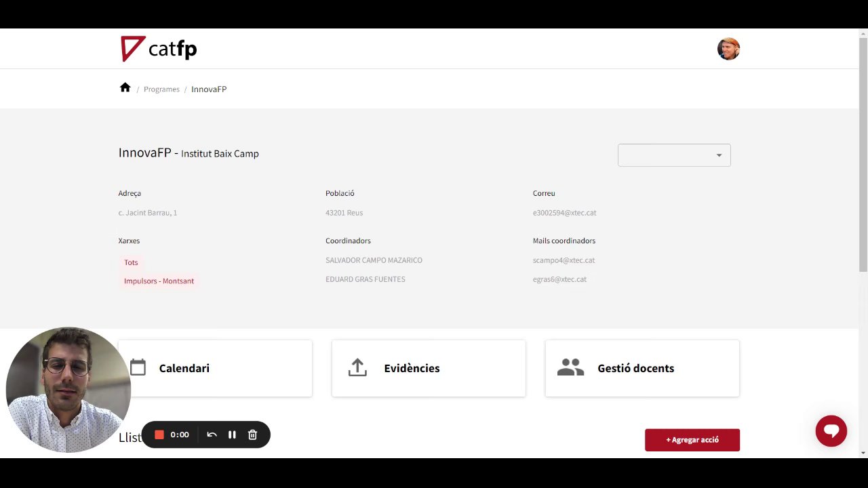Select the InnovaFP breadcrumb item
Image resolution: width=868 pixels, height=488 pixels.
209,89
